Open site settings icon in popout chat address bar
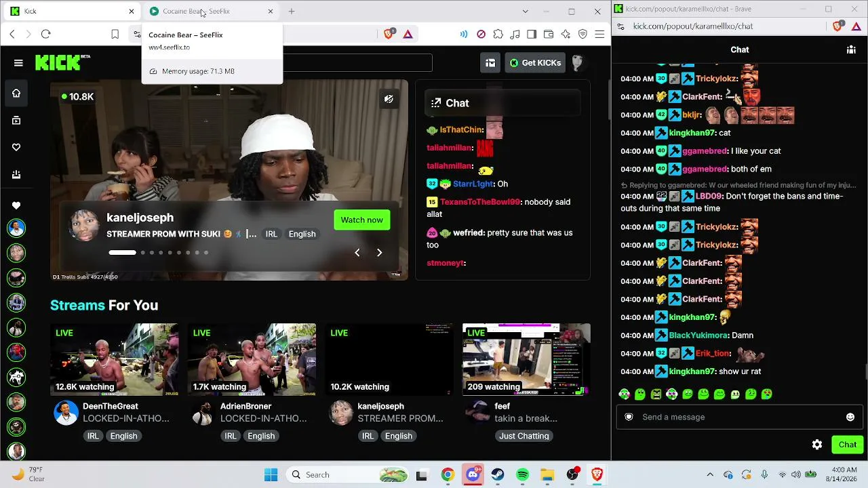Screen dimensions: 868x488 pyautogui.click(x=621, y=26)
